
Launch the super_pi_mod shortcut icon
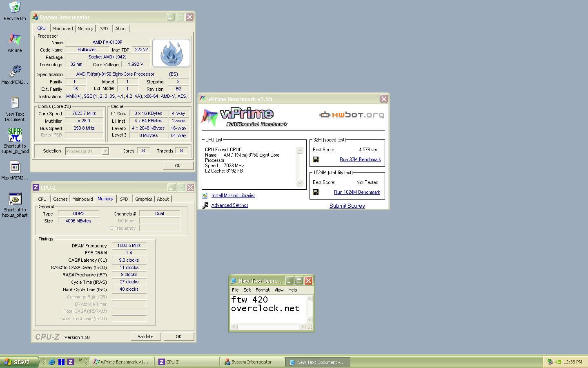[15, 135]
